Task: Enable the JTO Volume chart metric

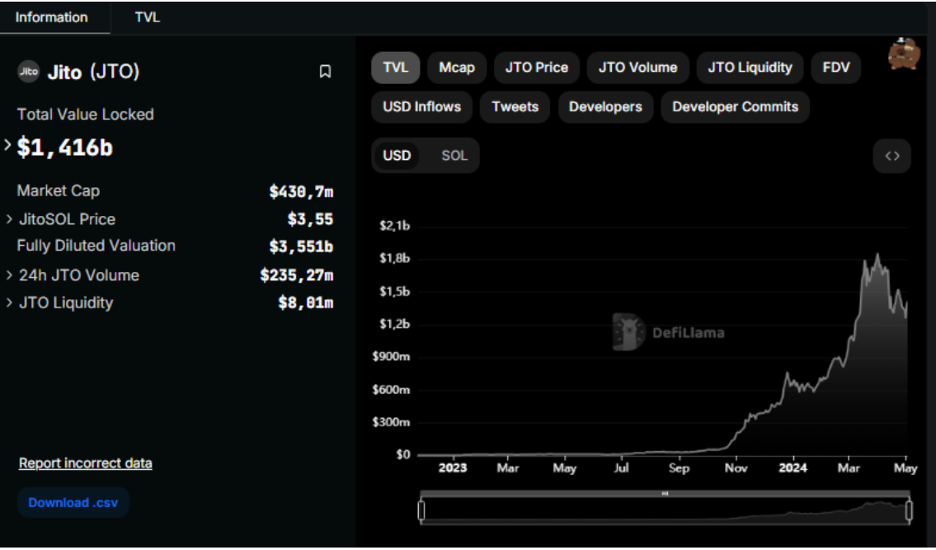Action: [638, 67]
